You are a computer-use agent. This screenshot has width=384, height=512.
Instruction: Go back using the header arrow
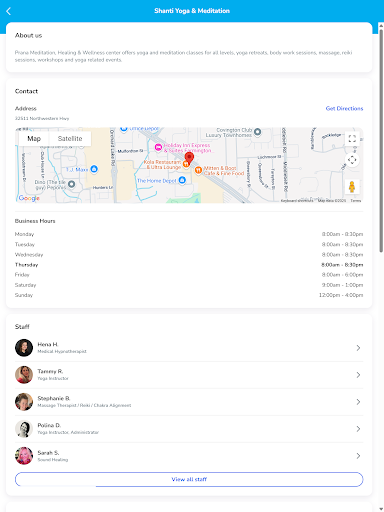click(x=8, y=11)
